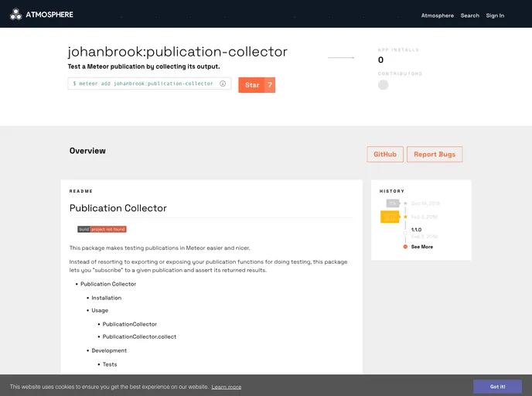
Task: Click the app installs count 0
Action: coord(380,60)
